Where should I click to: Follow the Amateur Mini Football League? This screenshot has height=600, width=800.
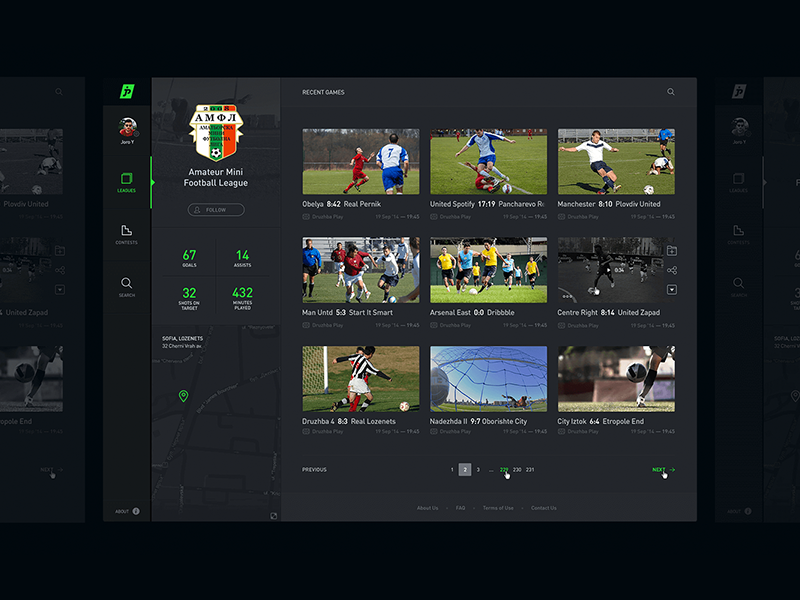(216, 210)
